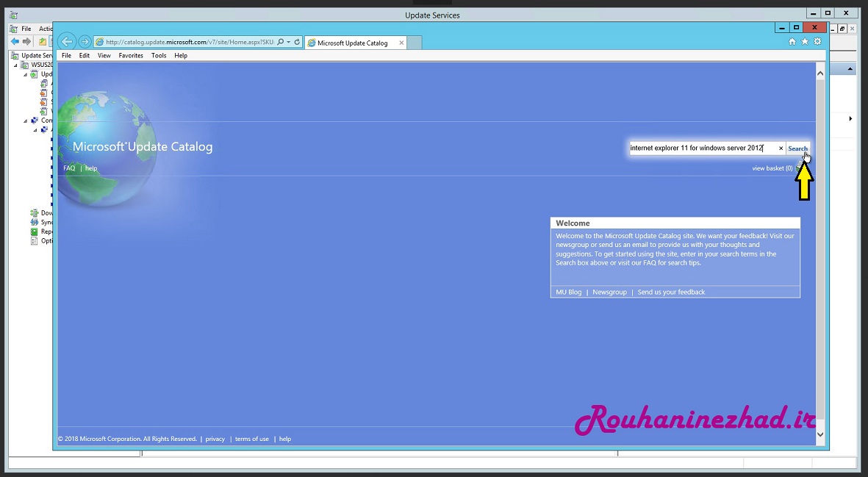Click the magnifier search icon in address bar
Image resolution: width=868 pixels, height=477 pixels.
281,42
